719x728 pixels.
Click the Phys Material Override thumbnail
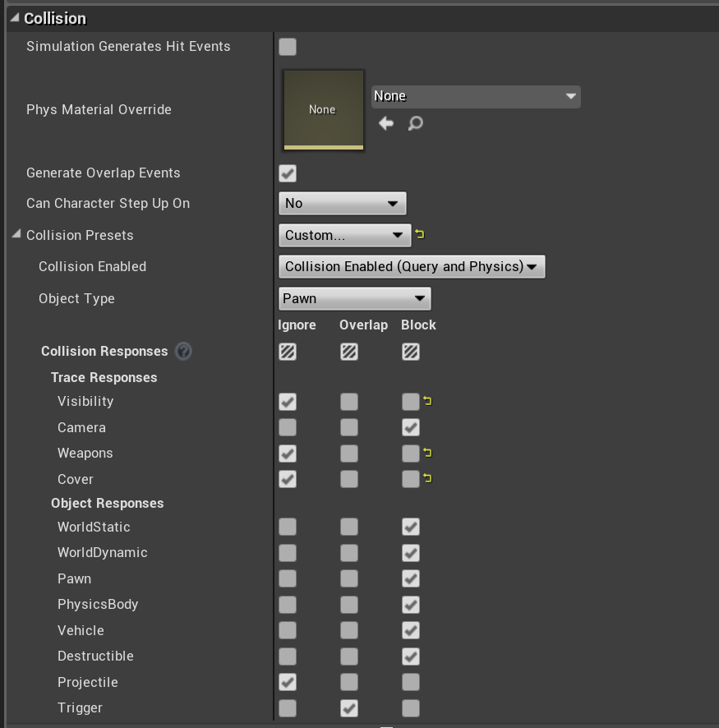324,110
